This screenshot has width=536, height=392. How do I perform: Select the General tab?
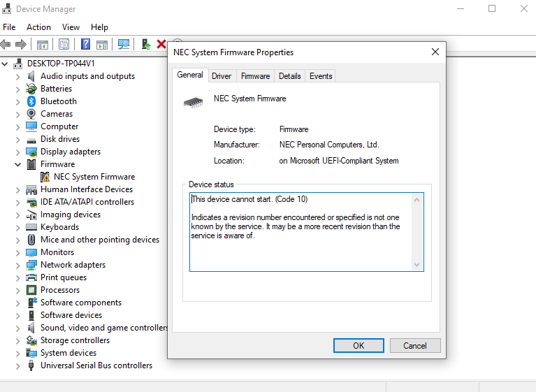[190, 75]
